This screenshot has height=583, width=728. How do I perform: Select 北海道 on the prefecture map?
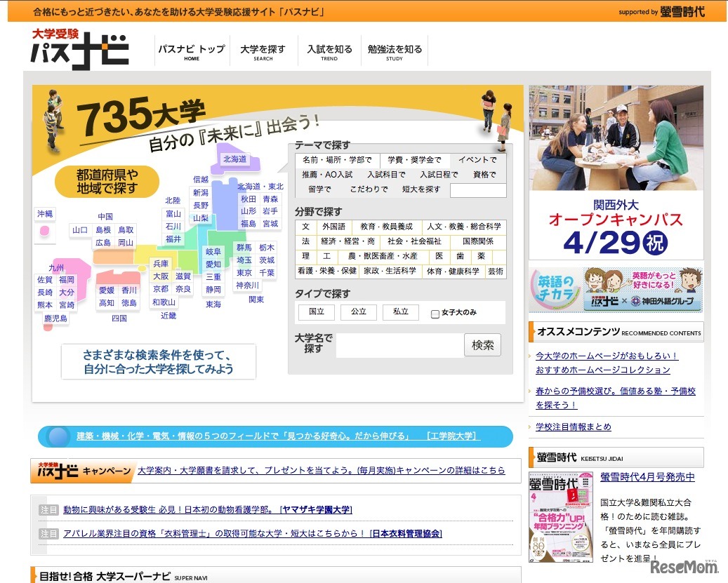coord(237,159)
